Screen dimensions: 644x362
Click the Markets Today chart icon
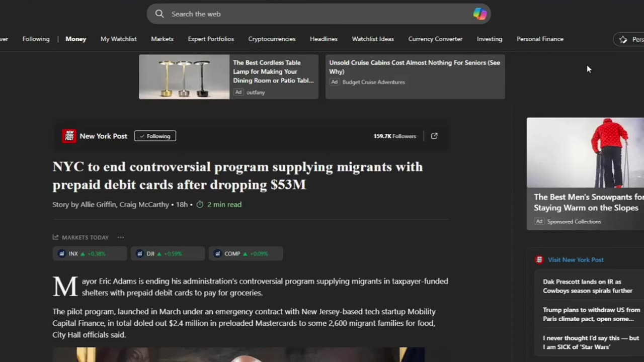click(56, 237)
